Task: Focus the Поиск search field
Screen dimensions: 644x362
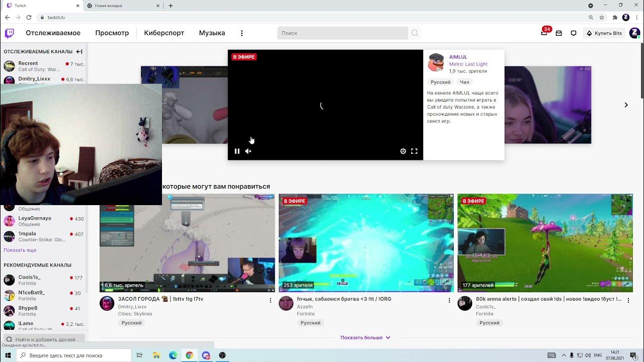Action: [x=343, y=33]
